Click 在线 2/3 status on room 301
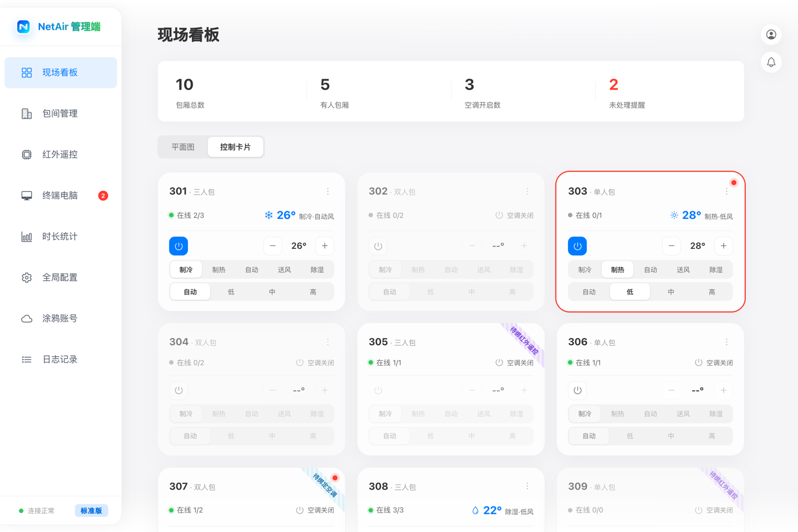The height and width of the screenshot is (532, 798). (x=186, y=216)
